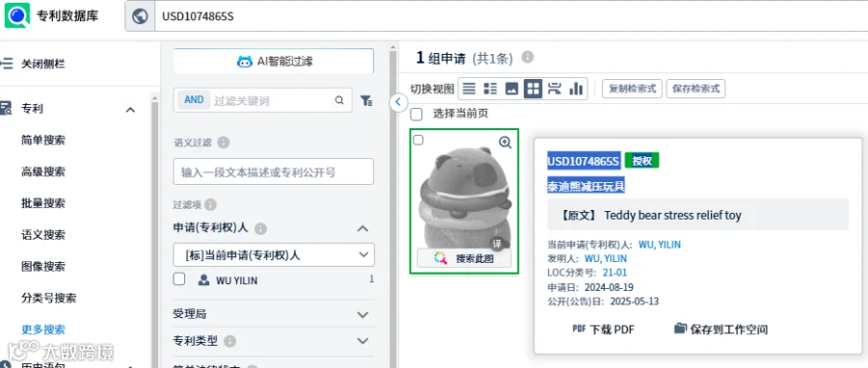The width and height of the screenshot is (868, 368).
Task: Click the PDF icon to download
Action: [x=579, y=329]
